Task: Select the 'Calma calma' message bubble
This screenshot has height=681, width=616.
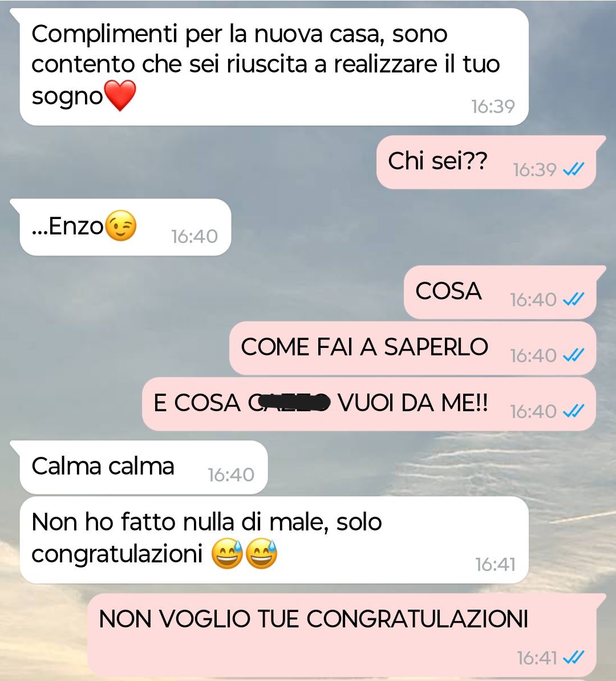Action: (x=144, y=467)
